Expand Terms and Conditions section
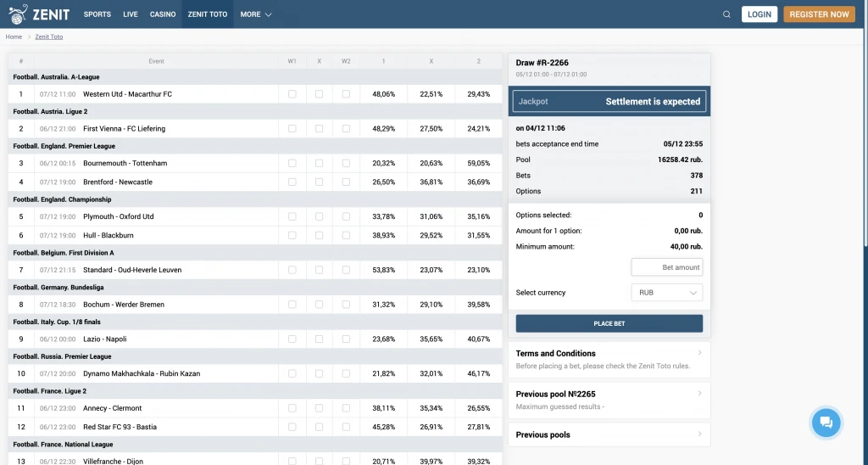The width and height of the screenshot is (868, 465). (x=609, y=359)
